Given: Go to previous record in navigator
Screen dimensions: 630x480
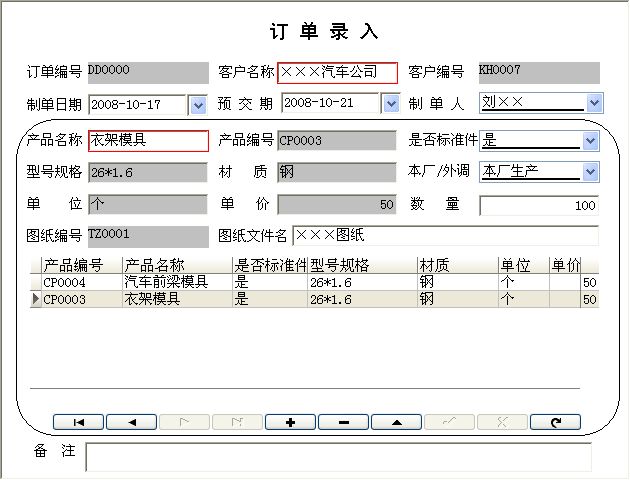Looking at the screenshot, I should pos(131,422).
